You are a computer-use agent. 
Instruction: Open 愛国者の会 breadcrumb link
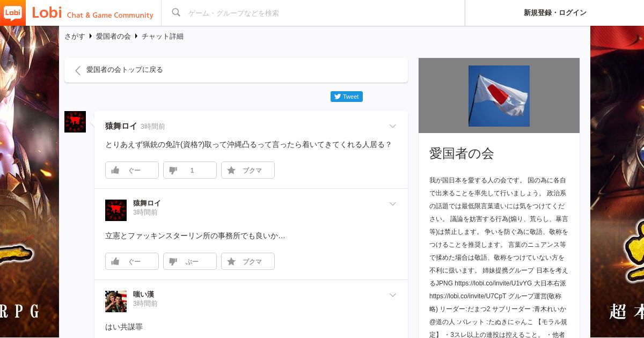point(113,36)
